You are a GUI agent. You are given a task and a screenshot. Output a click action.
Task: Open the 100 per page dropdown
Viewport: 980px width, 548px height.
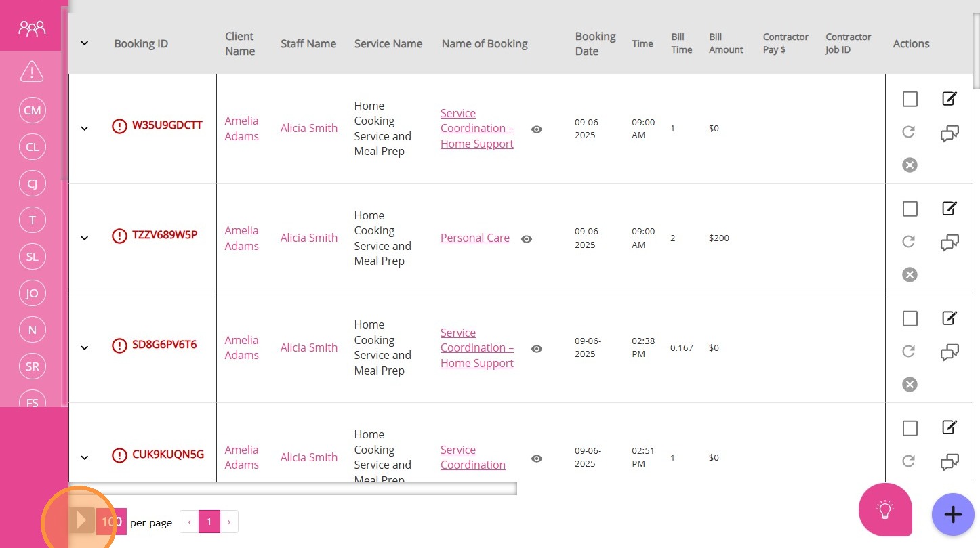[111, 522]
